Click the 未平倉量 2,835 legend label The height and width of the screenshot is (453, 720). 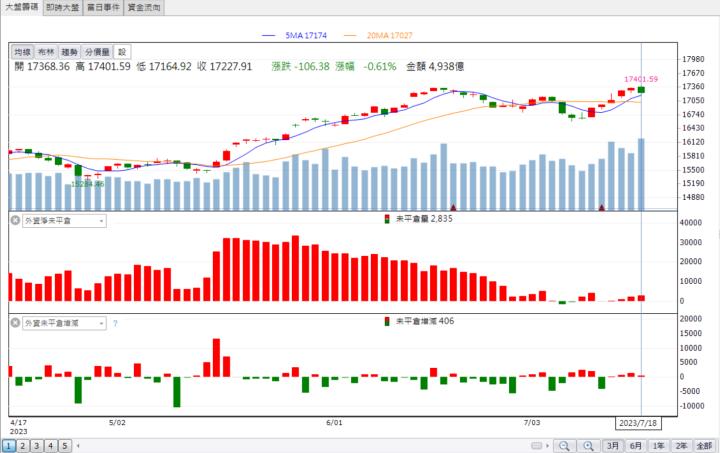coord(419,219)
